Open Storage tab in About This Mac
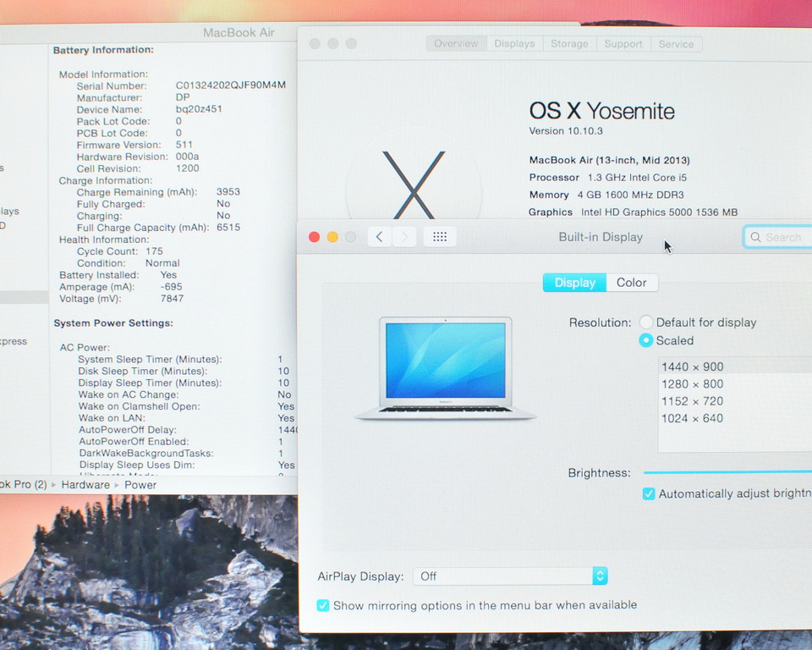This screenshot has height=650, width=812. [569, 43]
